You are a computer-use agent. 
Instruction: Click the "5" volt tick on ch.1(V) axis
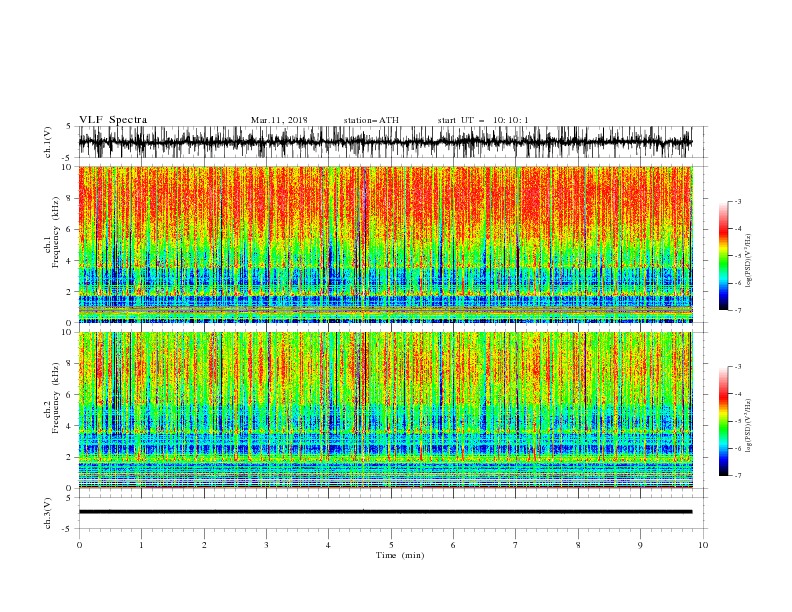pyautogui.click(x=69, y=127)
